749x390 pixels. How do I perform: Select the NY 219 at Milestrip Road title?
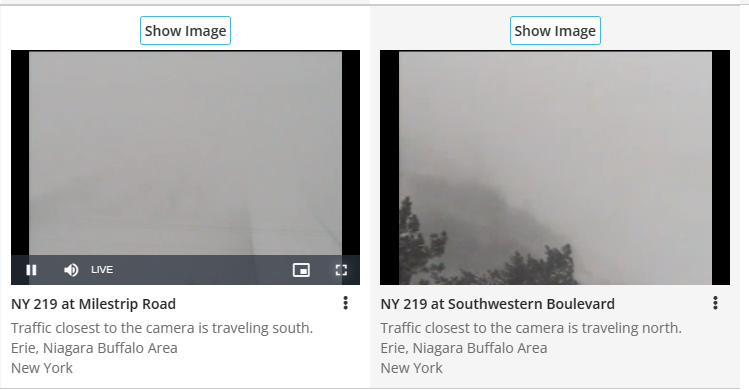pyautogui.click(x=94, y=304)
